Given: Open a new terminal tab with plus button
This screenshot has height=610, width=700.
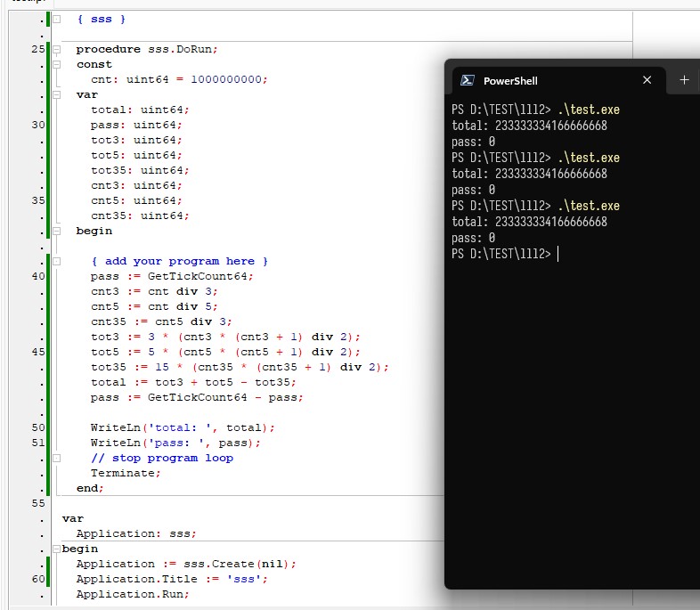Looking at the screenshot, I should 684,80.
